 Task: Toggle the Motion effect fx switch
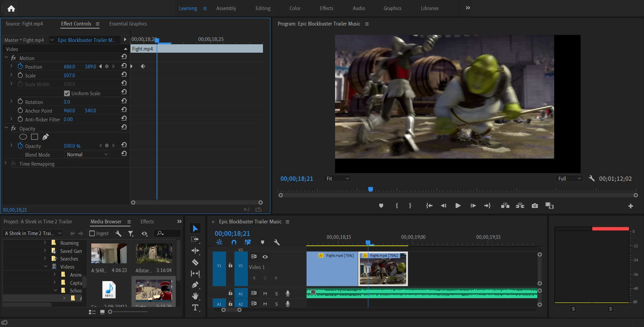click(13, 58)
